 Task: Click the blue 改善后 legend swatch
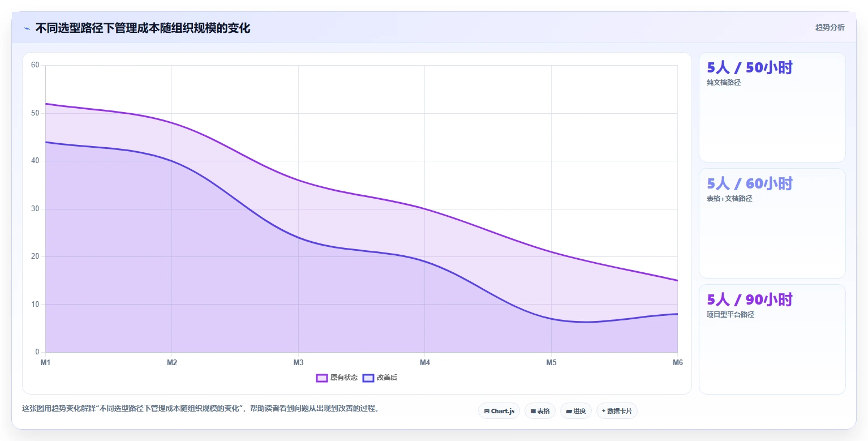pos(368,378)
